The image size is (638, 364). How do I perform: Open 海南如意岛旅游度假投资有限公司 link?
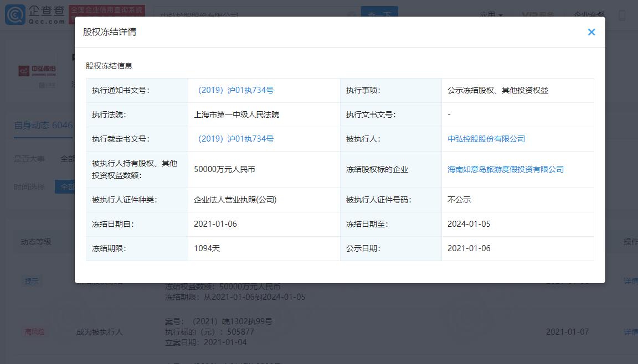506,169
